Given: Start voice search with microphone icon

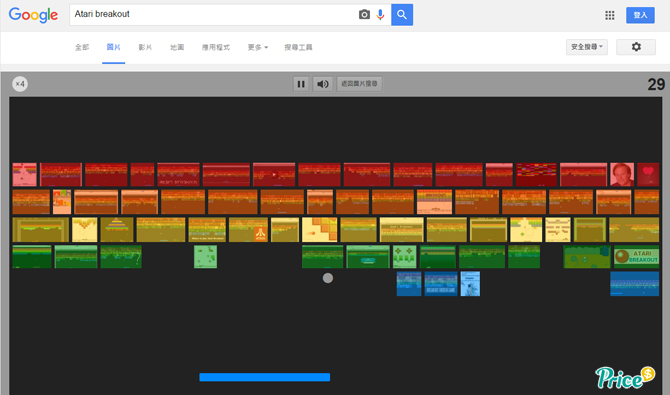Looking at the screenshot, I should 380,15.
